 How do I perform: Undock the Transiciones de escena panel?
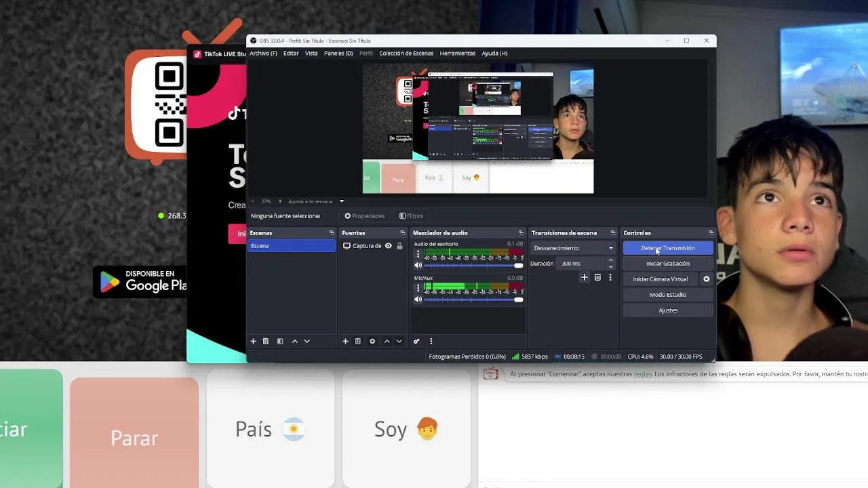click(x=613, y=233)
